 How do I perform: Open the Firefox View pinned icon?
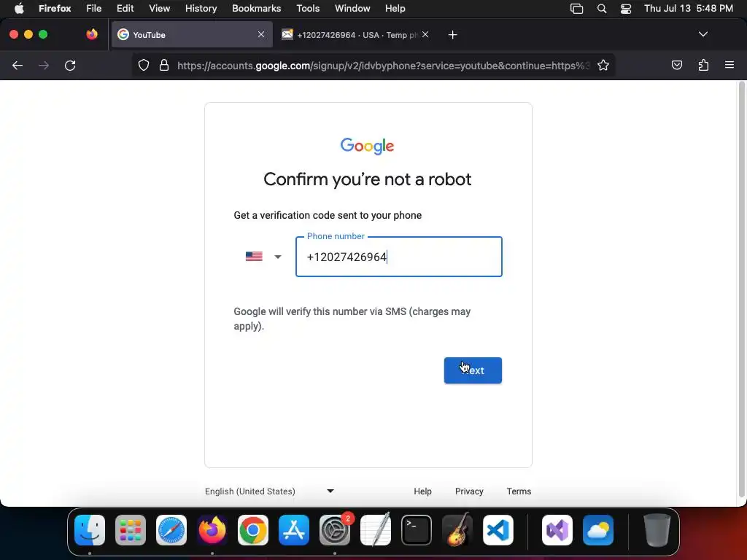point(92,34)
